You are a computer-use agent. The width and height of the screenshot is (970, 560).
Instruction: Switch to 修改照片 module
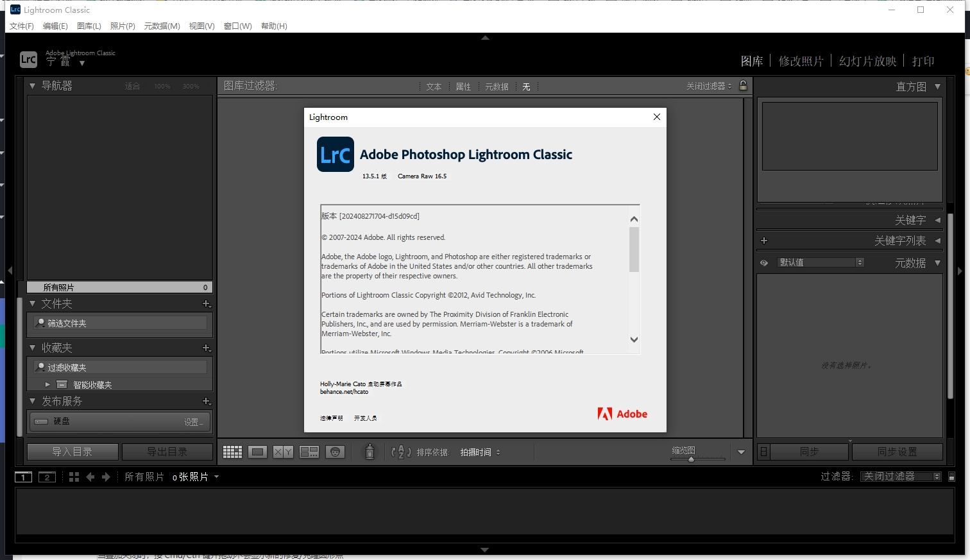pos(801,61)
